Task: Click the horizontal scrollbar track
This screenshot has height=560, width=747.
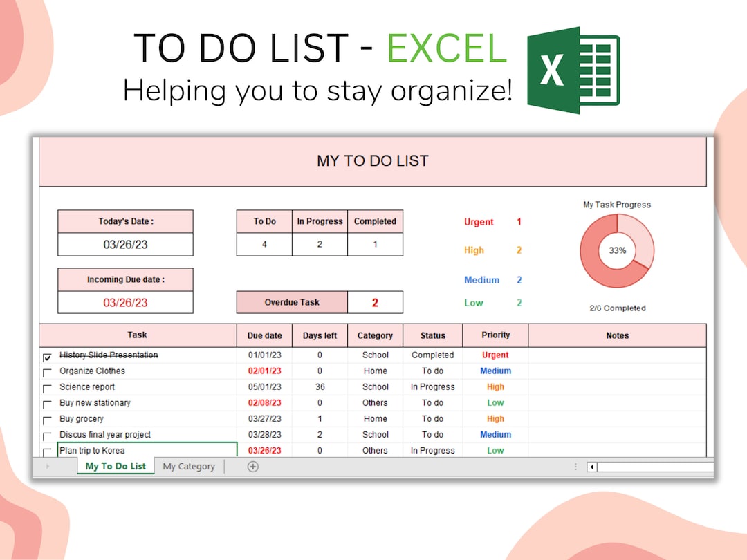Action: pyautogui.click(x=656, y=467)
